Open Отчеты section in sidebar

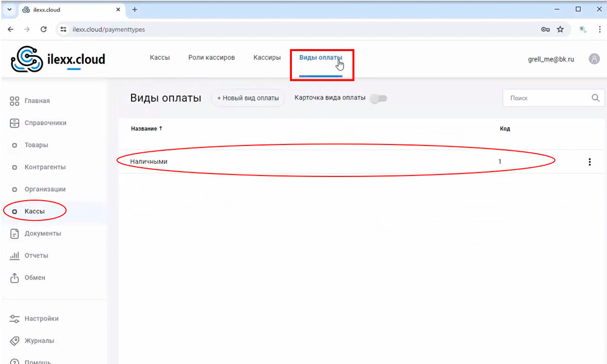pos(36,255)
